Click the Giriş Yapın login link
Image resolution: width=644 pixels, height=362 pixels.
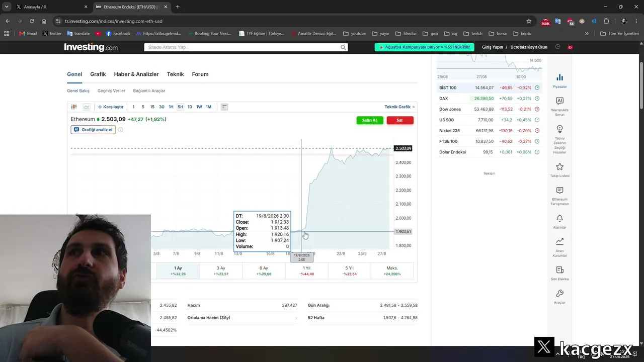click(493, 47)
